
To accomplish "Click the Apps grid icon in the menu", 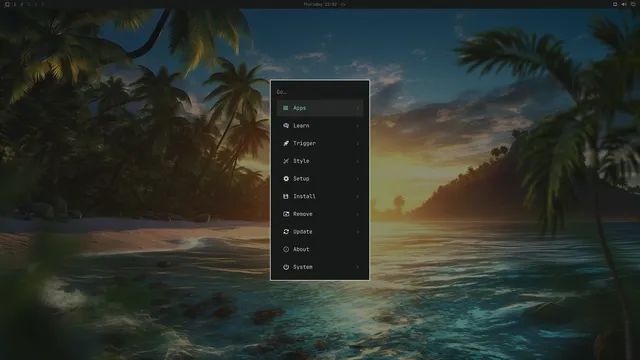I will pos(286,108).
